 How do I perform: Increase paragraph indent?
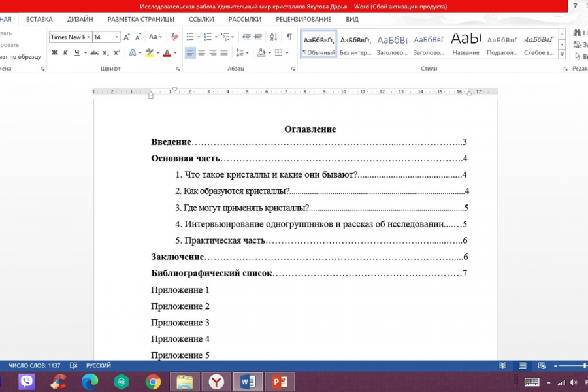[x=258, y=37]
